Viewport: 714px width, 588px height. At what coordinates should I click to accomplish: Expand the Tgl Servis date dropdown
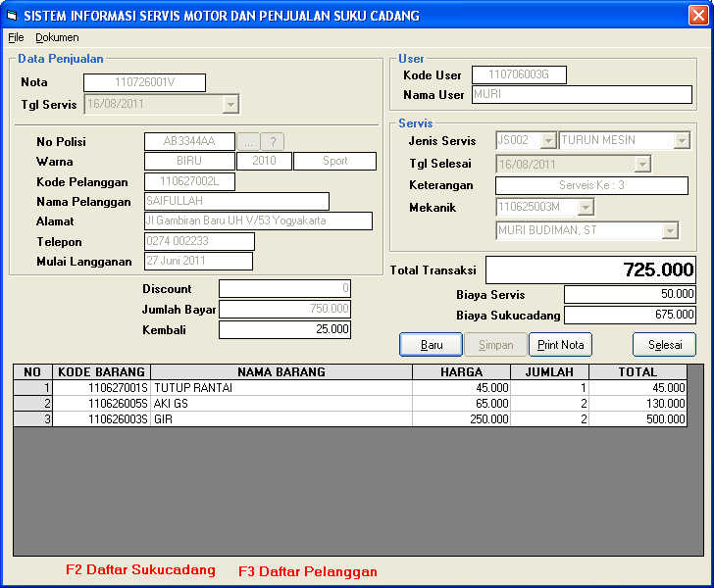(230, 104)
